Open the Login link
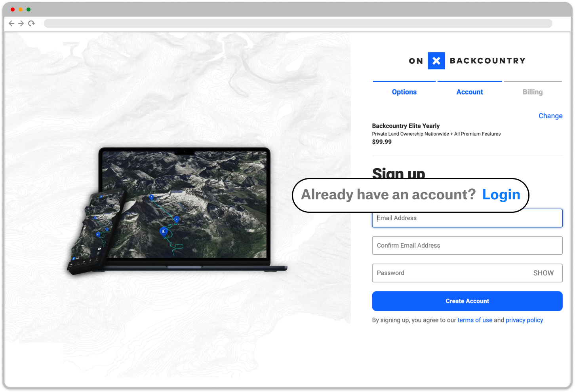The image size is (575, 392). coord(501,195)
